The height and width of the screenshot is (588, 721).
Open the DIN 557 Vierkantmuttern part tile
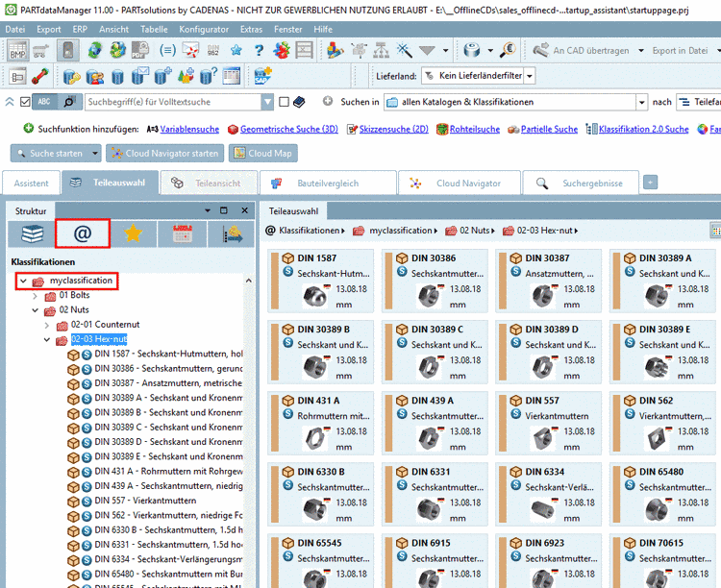548,423
